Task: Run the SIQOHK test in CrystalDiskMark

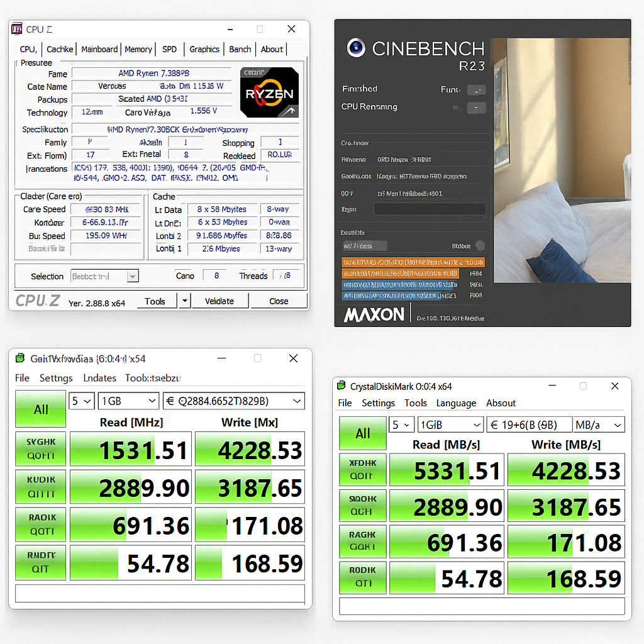Action: [363, 505]
